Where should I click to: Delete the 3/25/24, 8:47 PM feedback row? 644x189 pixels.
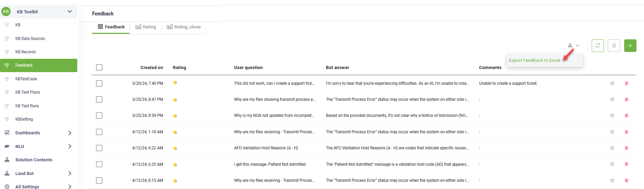coord(627,99)
